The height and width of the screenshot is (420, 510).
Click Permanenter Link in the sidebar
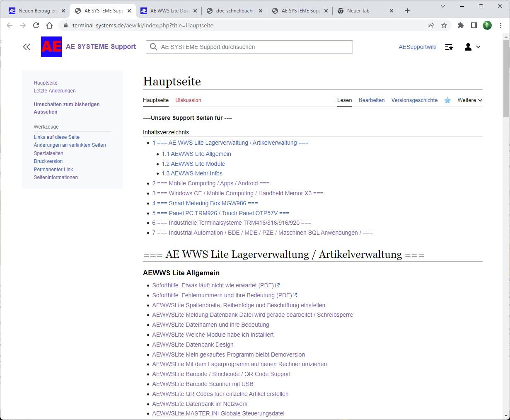pos(53,170)
